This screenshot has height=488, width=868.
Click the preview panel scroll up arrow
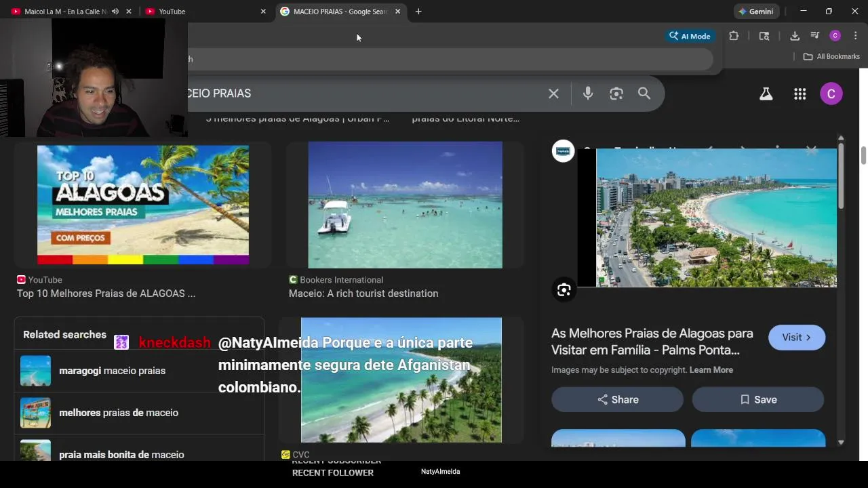pos(841,138)
